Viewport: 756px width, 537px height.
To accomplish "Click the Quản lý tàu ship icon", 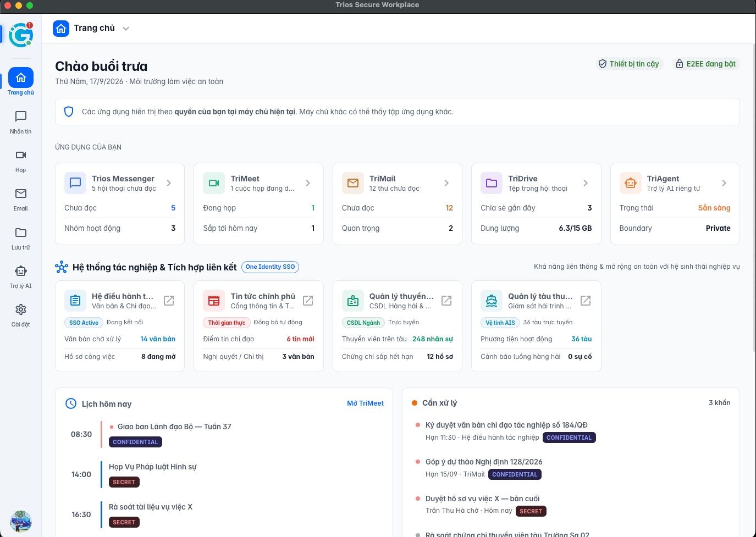I will click(x=492, y=301).
